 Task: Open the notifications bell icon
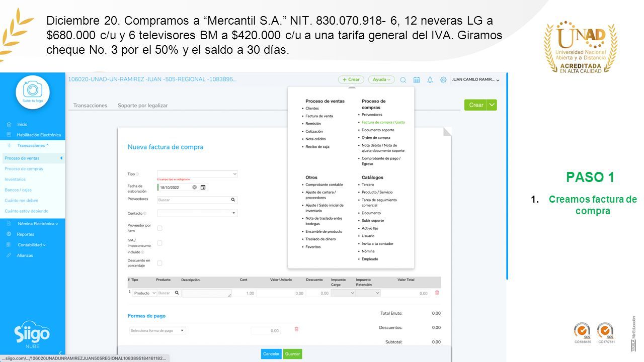point(430,79)
